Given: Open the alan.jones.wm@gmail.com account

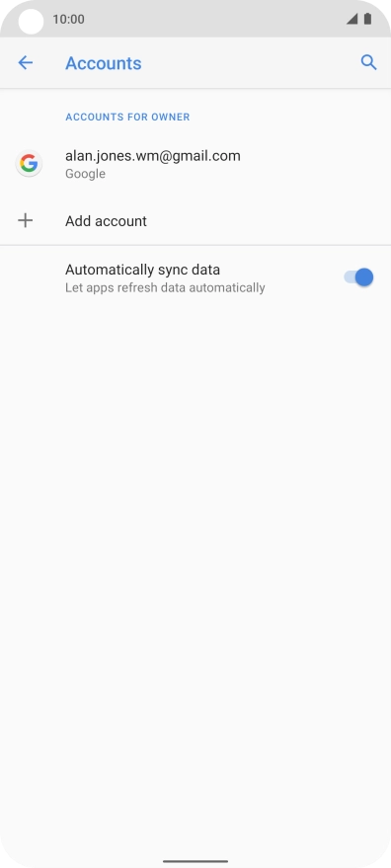Looking at the screenshot, I should coord(195,164).
